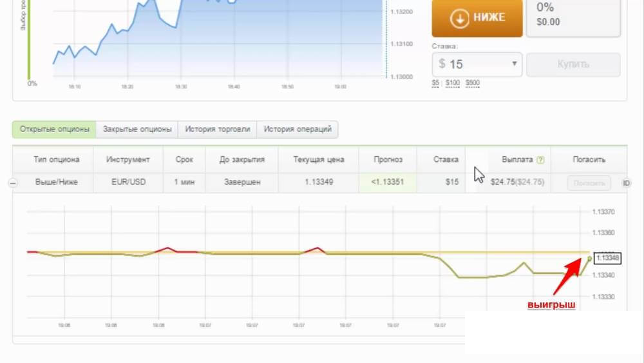Select the $100 quick stake link
Image resolution: width=644 pixels, height=363 pixels.
pos(453,83)
